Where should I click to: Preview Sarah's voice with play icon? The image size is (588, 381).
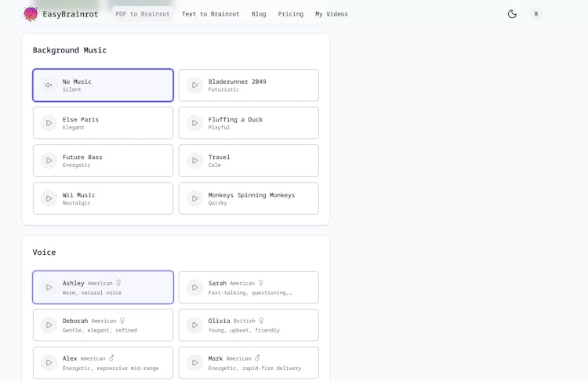[194, 288]
